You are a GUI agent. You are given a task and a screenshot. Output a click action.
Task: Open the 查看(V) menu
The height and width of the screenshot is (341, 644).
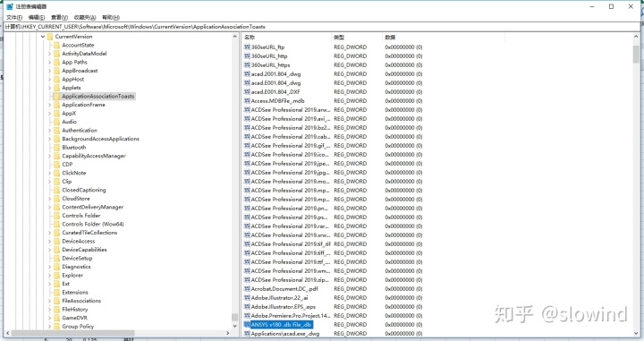tap(59, 17)
